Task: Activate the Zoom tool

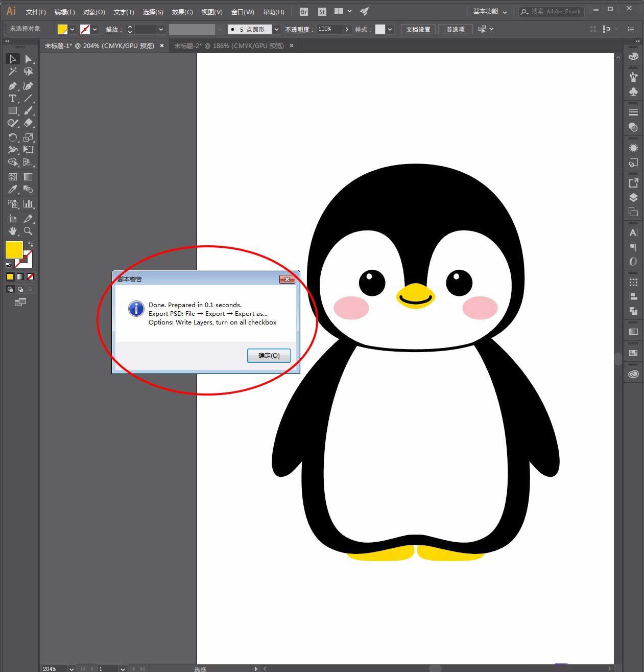Action: 28,231
